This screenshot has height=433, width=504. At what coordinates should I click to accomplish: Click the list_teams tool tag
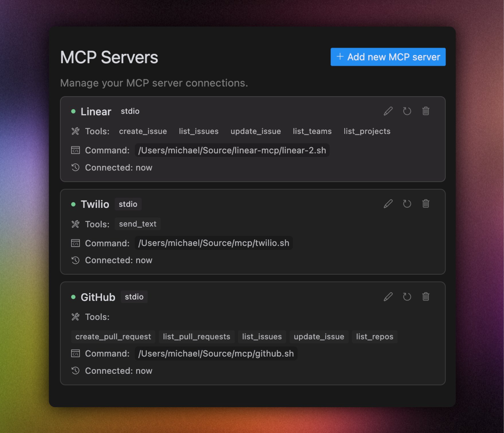point(312,131)
